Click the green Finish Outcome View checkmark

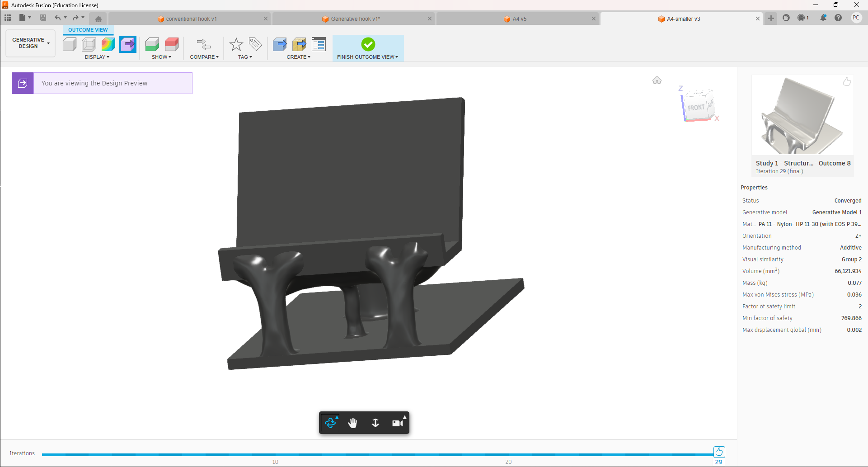coord(368,44)
